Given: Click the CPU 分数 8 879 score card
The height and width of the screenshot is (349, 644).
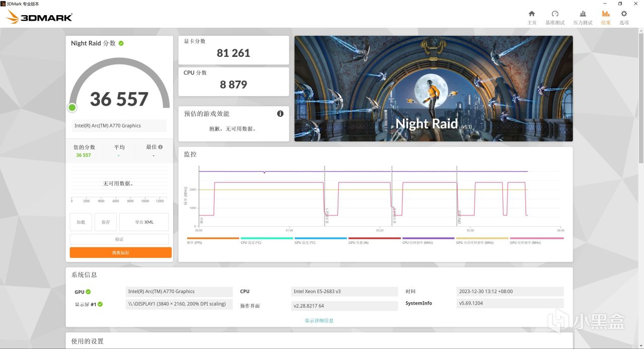Looking at the screenshot, I should tap(233, 82).
